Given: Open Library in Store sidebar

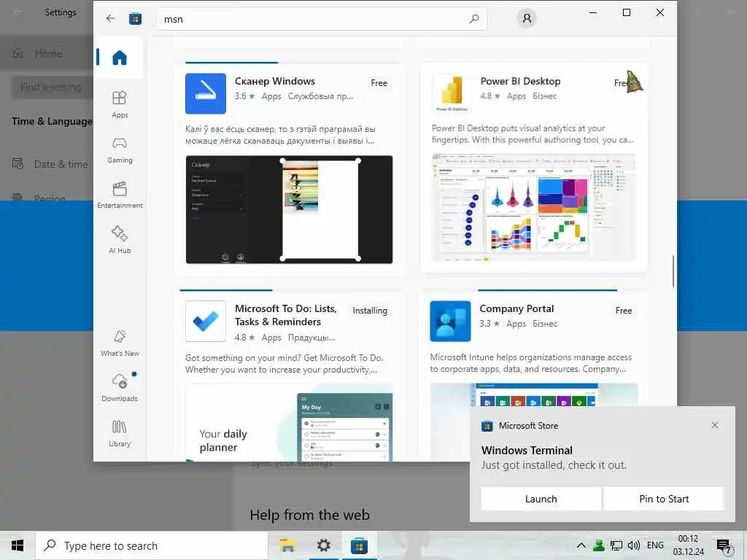Looking at the screenshot, I should click(120, 433).
